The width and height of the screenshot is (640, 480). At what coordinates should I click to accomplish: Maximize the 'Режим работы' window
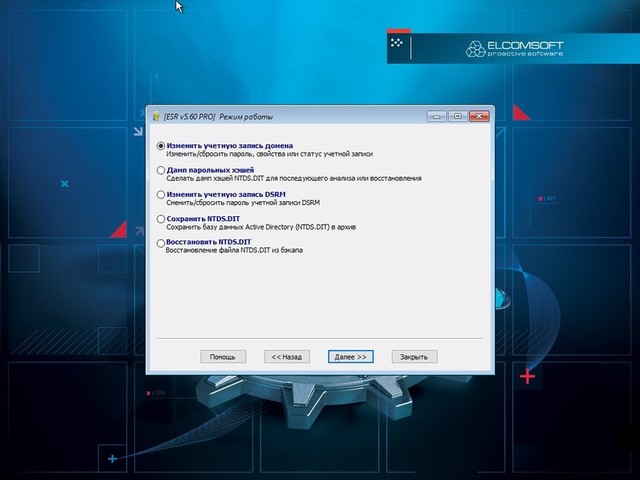[x=457, y=116]
